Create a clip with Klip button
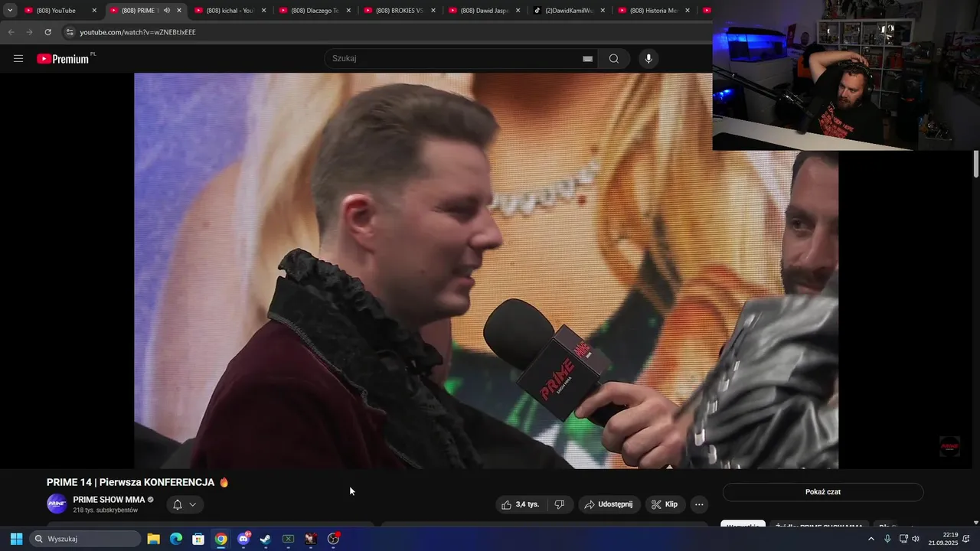980x551 pixels. (665, 504)
